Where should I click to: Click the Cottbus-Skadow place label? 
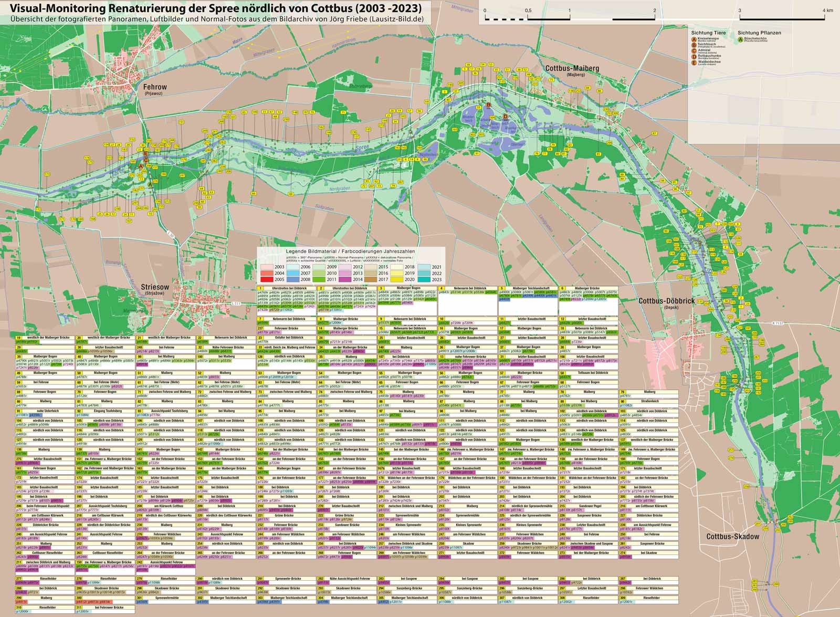[x=732, y=536]
